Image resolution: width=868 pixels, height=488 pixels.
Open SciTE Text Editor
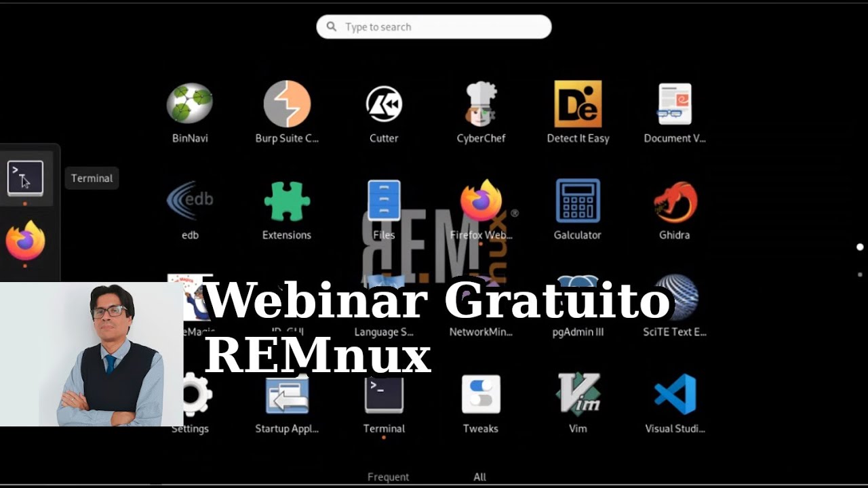tap(675, 298)
